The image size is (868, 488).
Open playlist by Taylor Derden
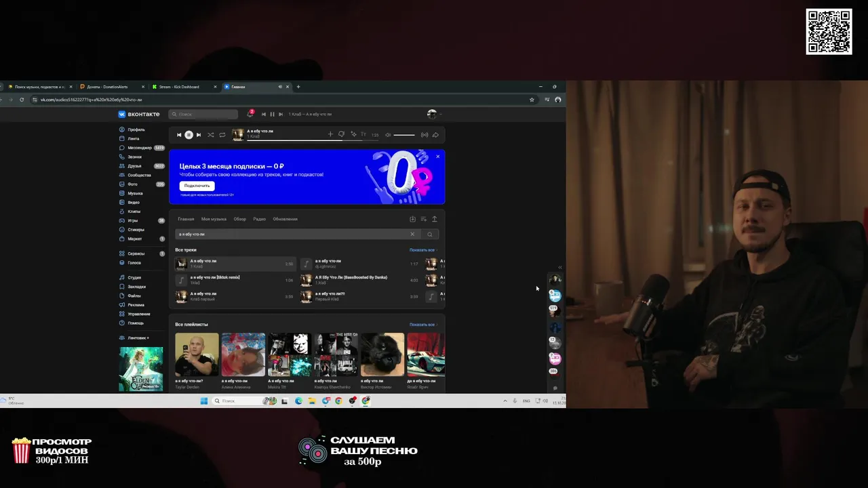click(x=197, y=354)
